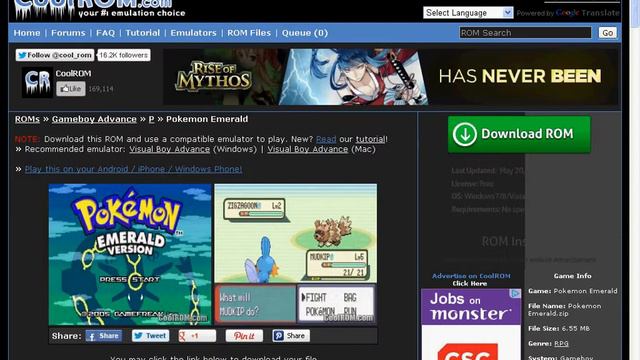640x360 pixels.
Task: Click the CoolROM CR avatar icon
Action: tap(37, 82)
